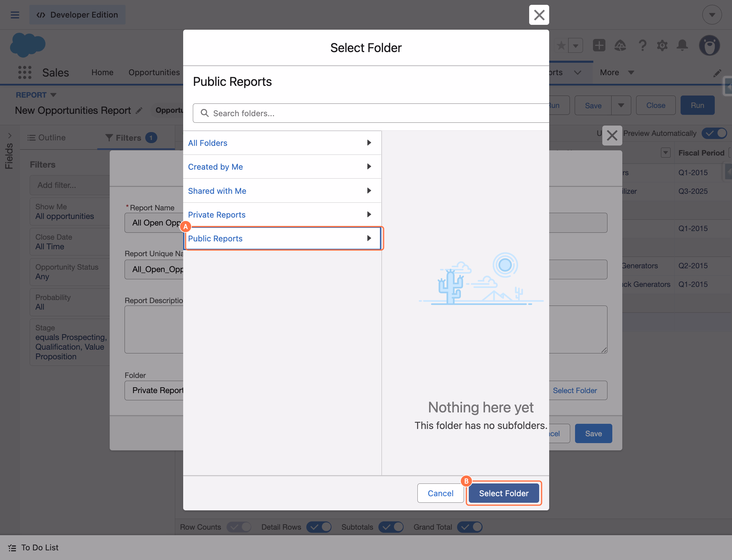The height and width of the screenshot is (560, 732).
Task: Go to the Home tab
Action: tap(102, 72)
